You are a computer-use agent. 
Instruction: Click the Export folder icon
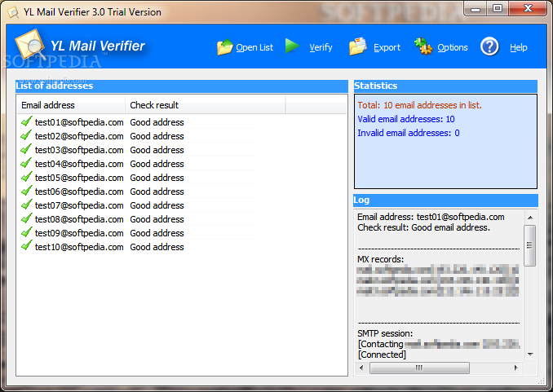coord(357,46)
